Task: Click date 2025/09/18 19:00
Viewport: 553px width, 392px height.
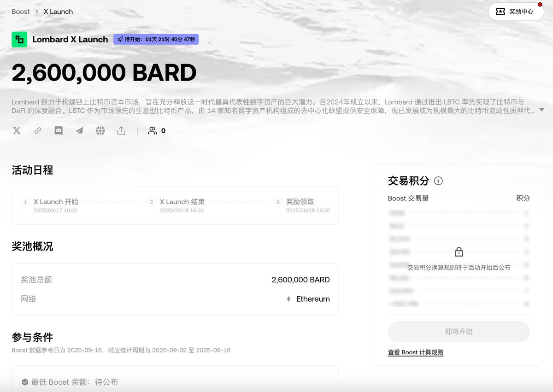Action: pyautogui.click(x=308, y=211)
